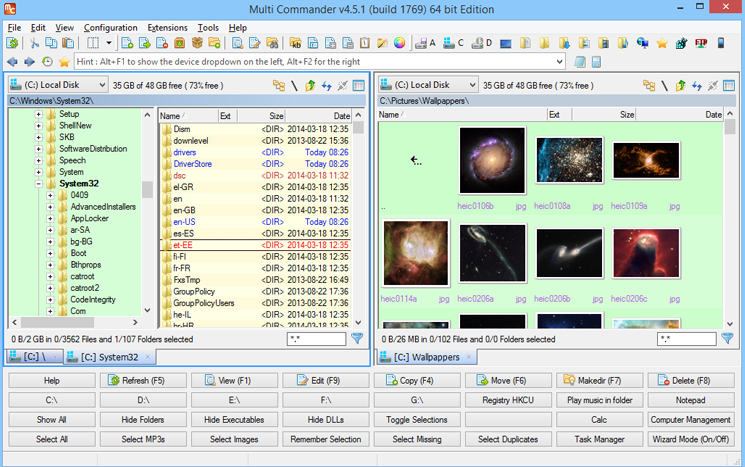Click the Cut scissors icon

[34, 43]
